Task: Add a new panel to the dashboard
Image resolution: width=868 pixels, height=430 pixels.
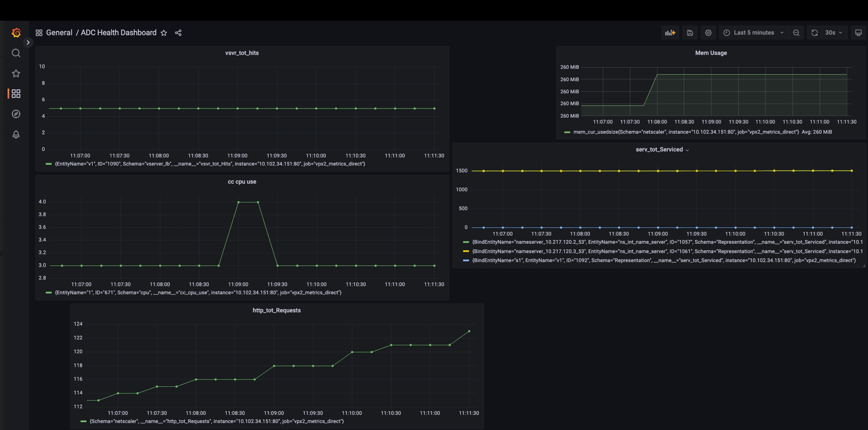Action: (670, 33)
